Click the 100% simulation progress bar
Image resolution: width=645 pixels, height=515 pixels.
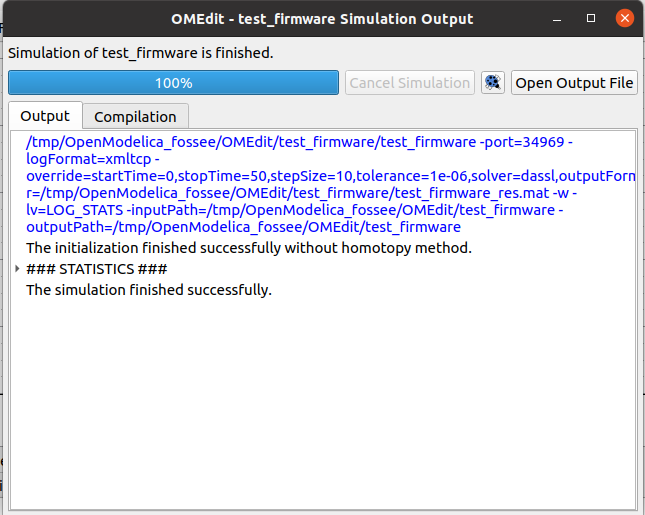[x=173, y=83]
